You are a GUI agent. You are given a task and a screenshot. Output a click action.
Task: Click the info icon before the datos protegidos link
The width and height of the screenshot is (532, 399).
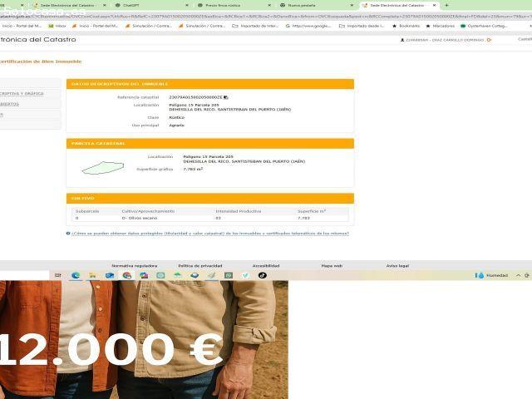68,234
